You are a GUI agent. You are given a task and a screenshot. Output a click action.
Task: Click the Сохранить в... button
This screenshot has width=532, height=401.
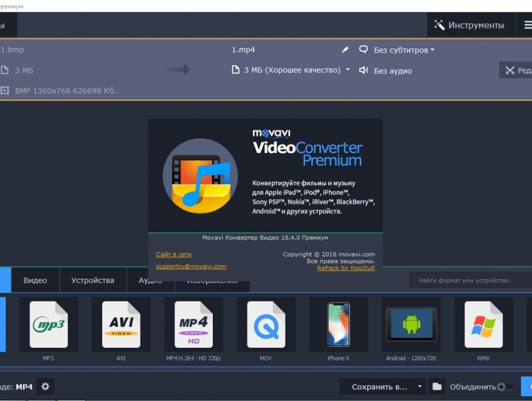tap(379, 387)
